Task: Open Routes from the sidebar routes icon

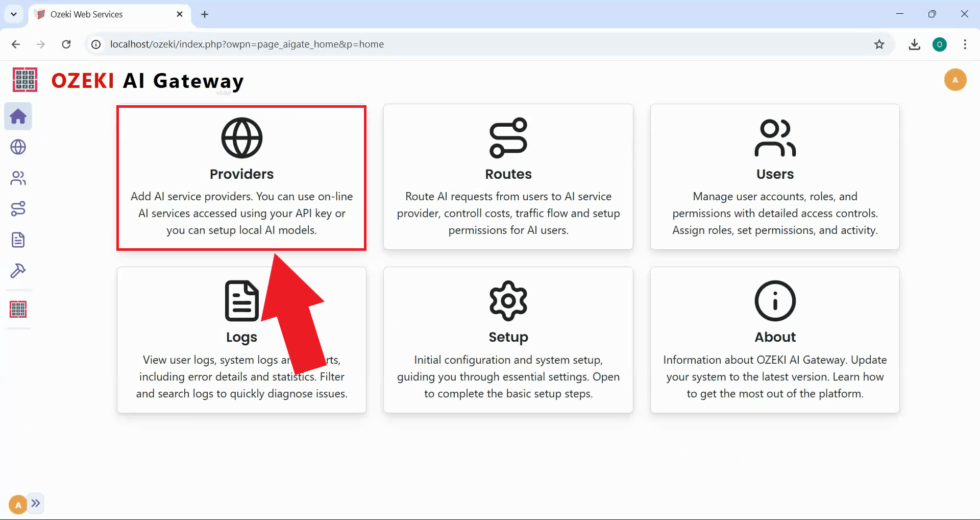Action: tap(18, 208)
